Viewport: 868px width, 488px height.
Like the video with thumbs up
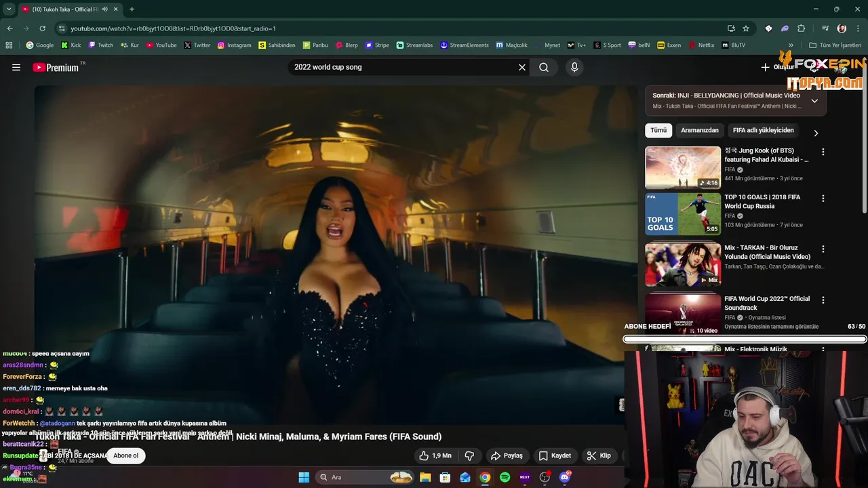pos(435,455)
